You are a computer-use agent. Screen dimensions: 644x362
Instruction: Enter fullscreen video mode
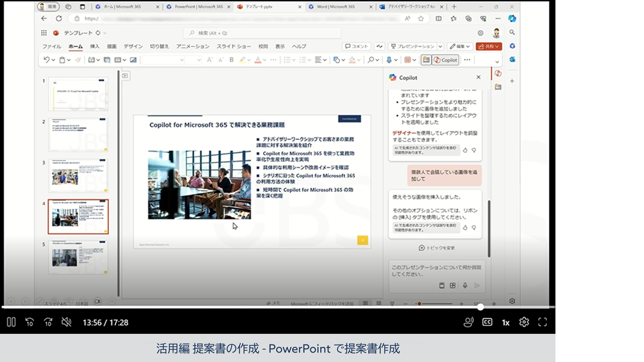(x=542, y=322)
